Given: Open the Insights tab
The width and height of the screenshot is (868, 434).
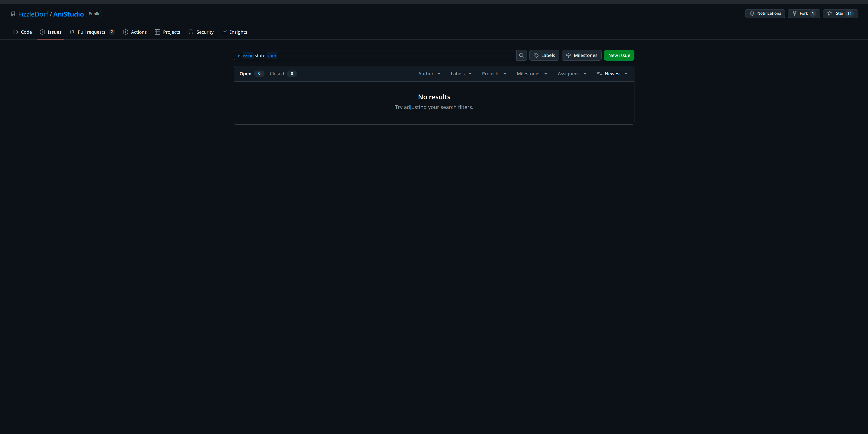Looking at the screenshot, I should coord(234,32).
